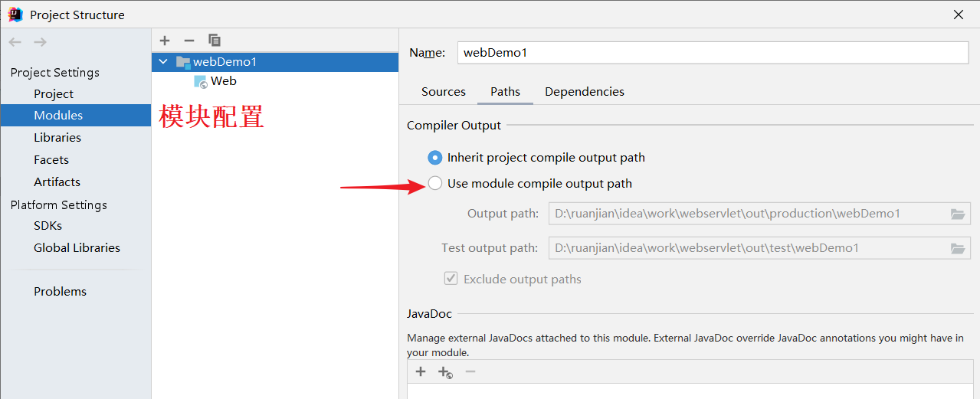This screenshot has width=980, height=399.
Task: Add JavaDoc with plus icon
Action: pyautogui.click(x=421, y=371)
